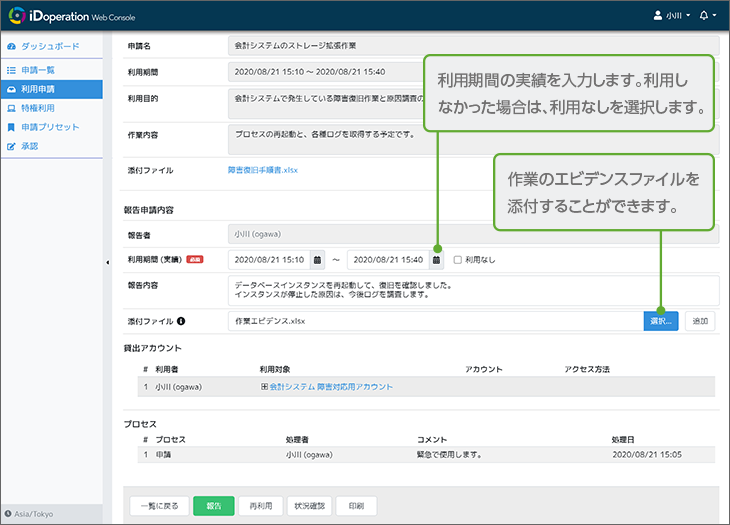The height and width of the screenshot is (525, 730).
Task: Open end date calendar picker
Action: [436, 260]
